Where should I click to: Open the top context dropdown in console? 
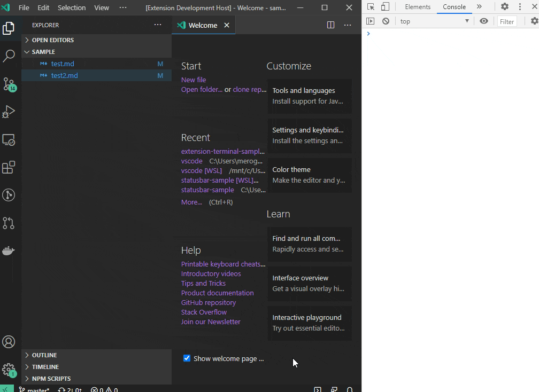pos(435,21)
